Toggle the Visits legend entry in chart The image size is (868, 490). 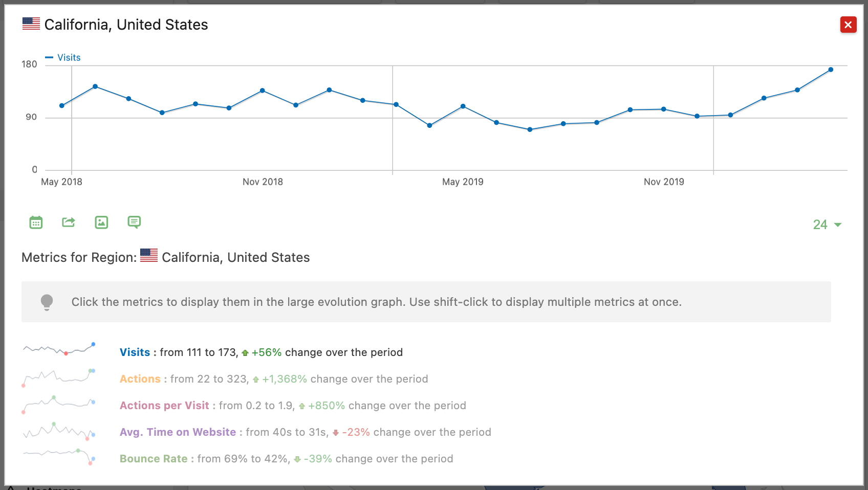click(63, 58)
